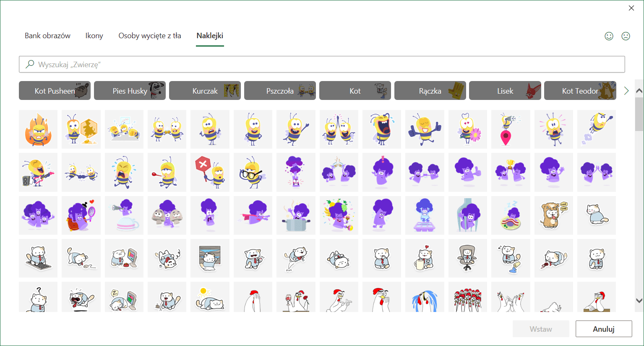The height and width of the screenshot is (346, 644).
Task: Open the Bank obrazów tab
Action: [x=47, y=36]
